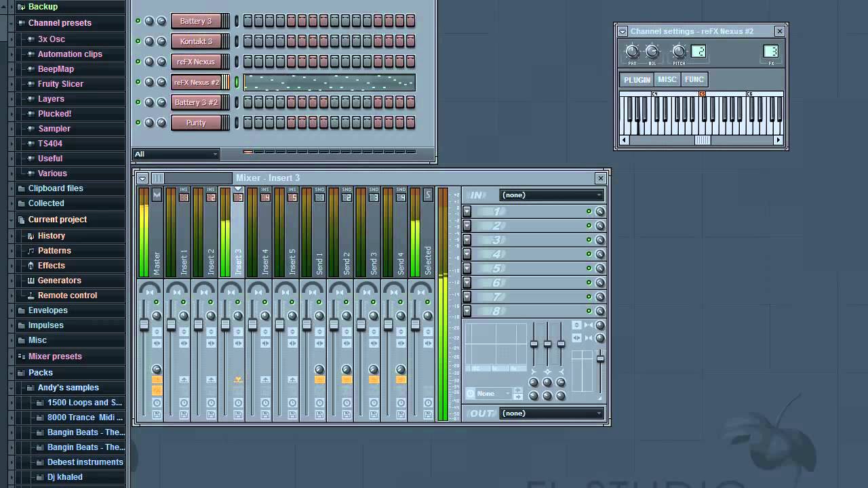Click the Insert 3 send-to-master routing icon
The width and height of the screenshot is (868, 488).
coord(238,380)
